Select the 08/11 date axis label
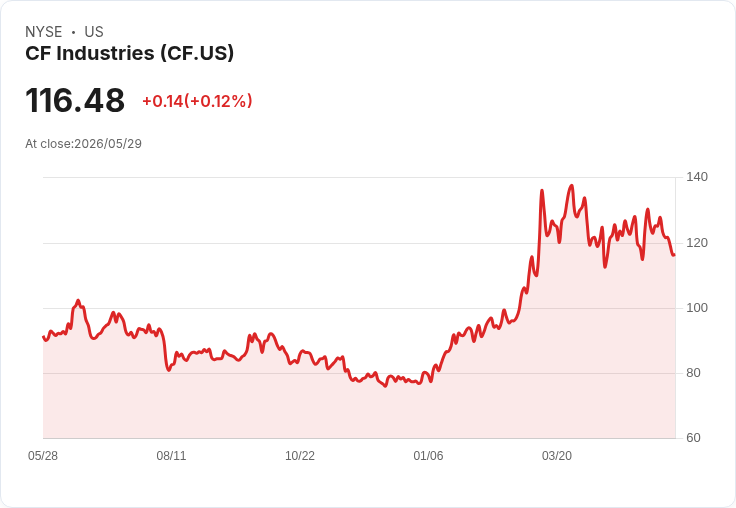The width and height of the screenshot is (736, 508). (x=171, y=456)
